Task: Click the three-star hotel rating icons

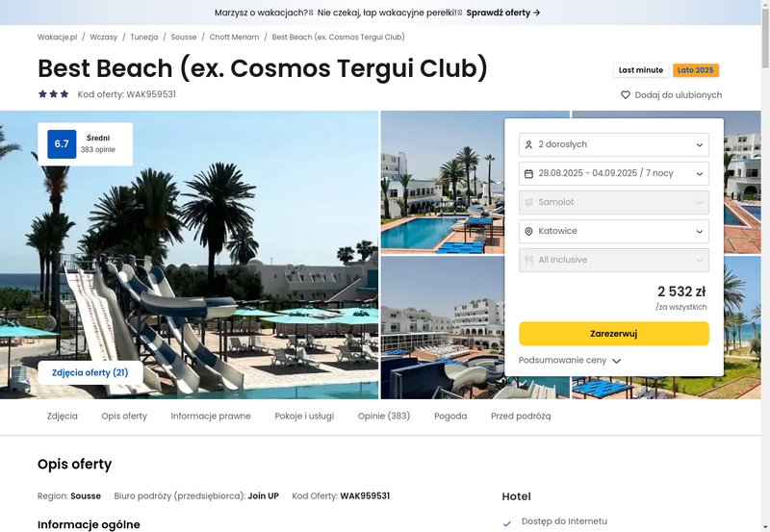Action: click(54, 93)
